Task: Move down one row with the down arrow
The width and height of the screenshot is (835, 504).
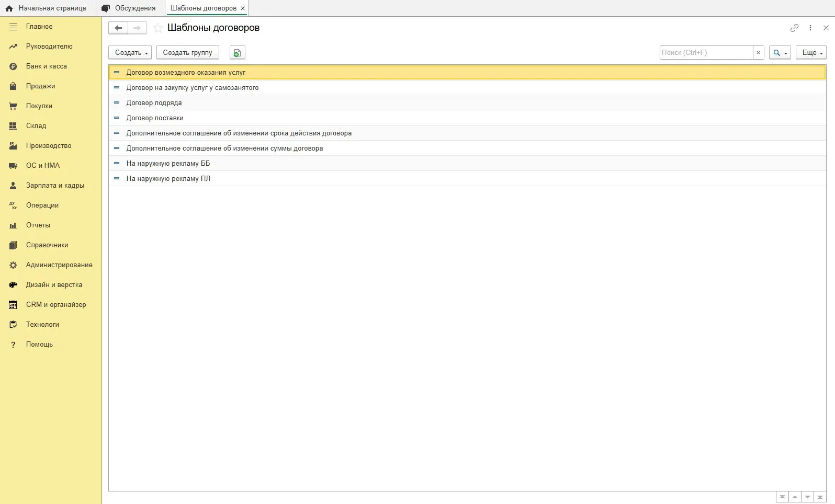Action: tap(807, 497)
